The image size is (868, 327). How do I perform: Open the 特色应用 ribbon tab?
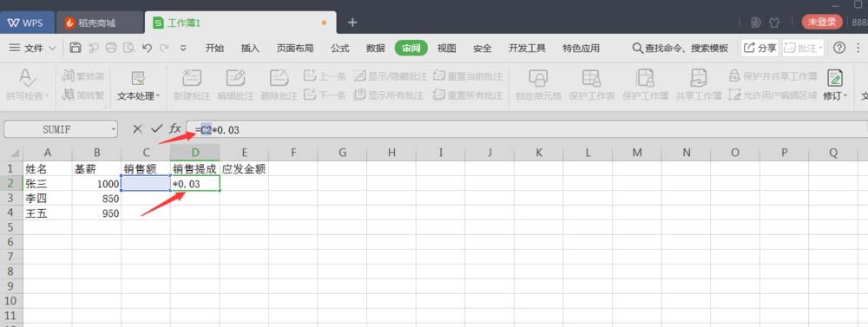tap(581, 48)
